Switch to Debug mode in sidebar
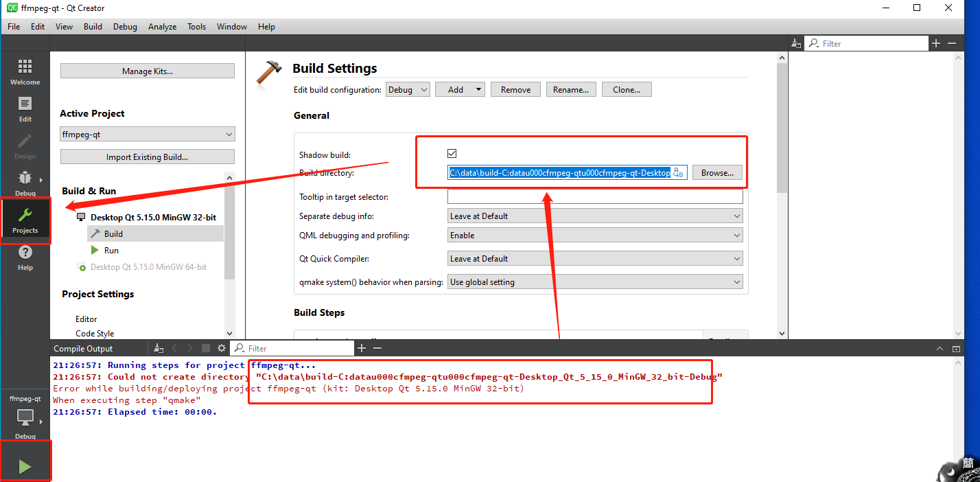Image resolution: width=980 pixels, height=482 pixels. (25, 182)
